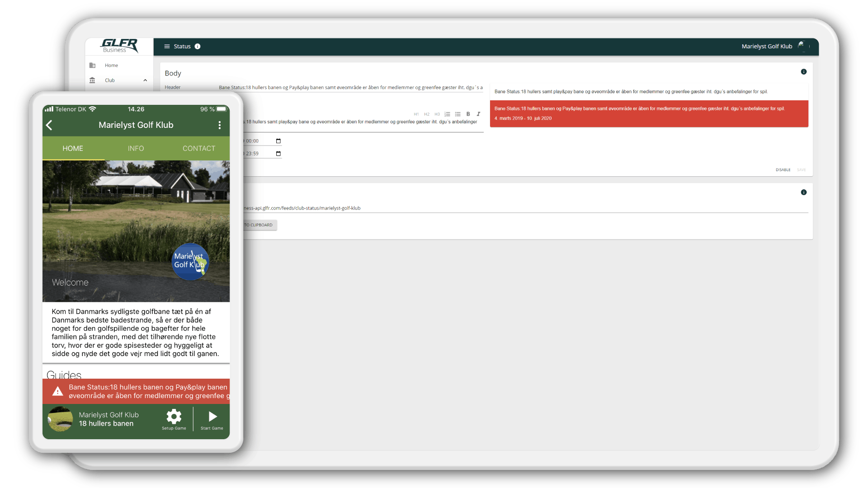The width and height of the screenshot is (868, 488).
Task: Toggle bold formatting in editor
Action: click(468, 114)
